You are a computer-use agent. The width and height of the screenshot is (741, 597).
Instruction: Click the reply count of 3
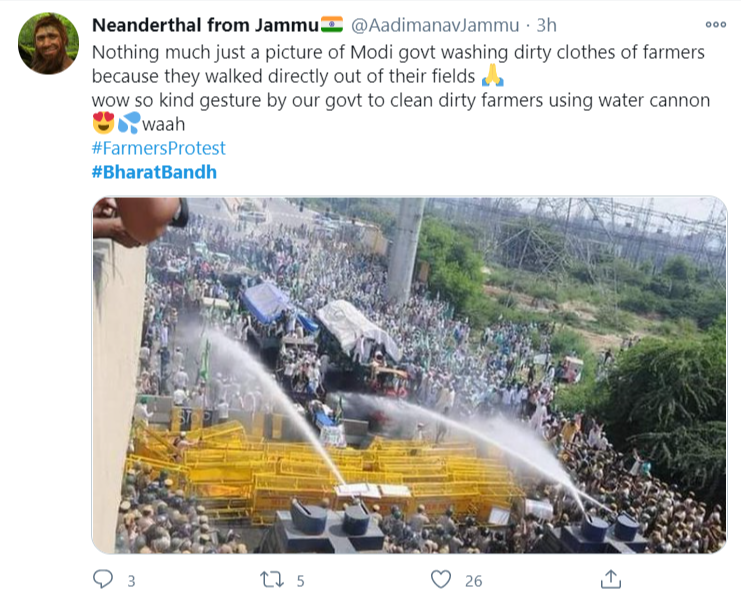coord(131,581)
